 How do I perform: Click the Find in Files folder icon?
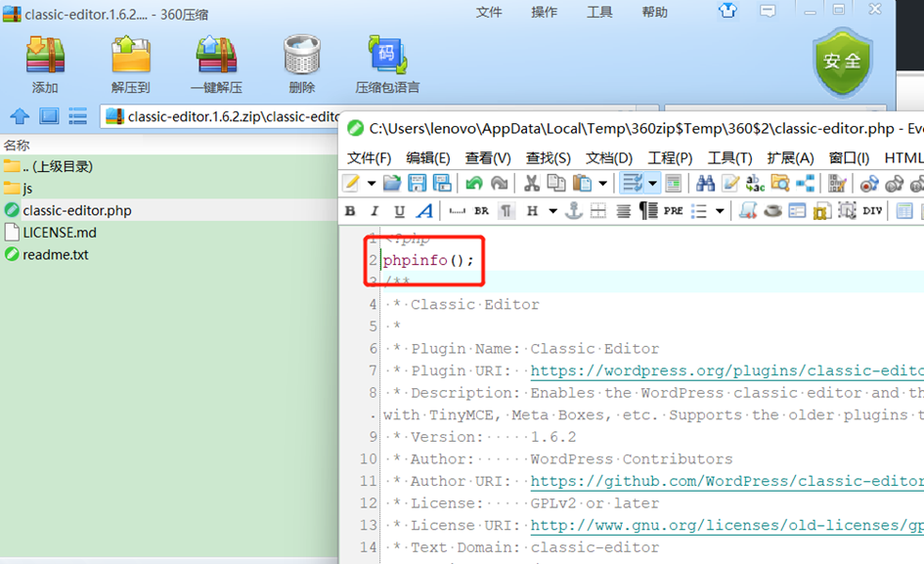click(780, 184)
